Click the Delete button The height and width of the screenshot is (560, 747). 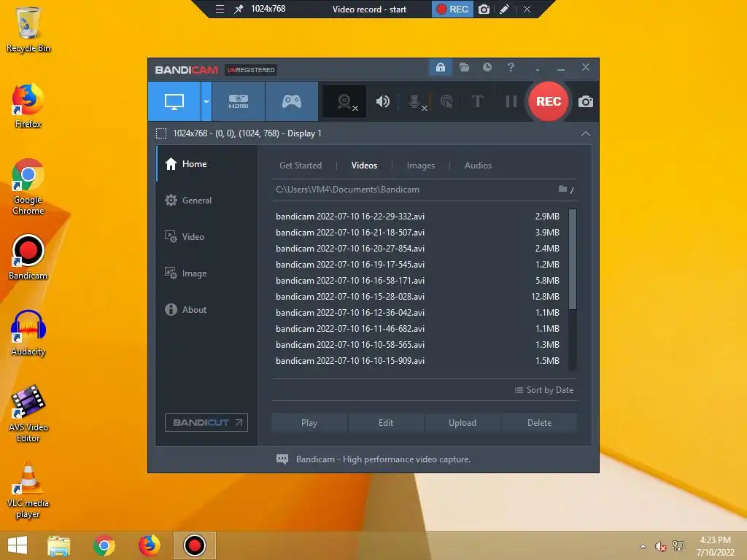point(539,423)
